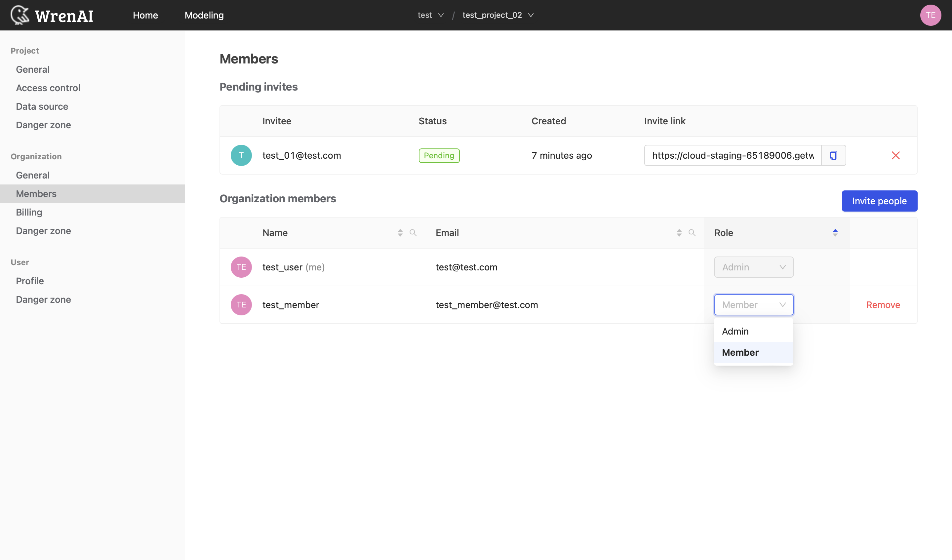Toggle the Member role dropdown for test_member
The width and height of the screenshot is (952, 560).
coord(754,304)
